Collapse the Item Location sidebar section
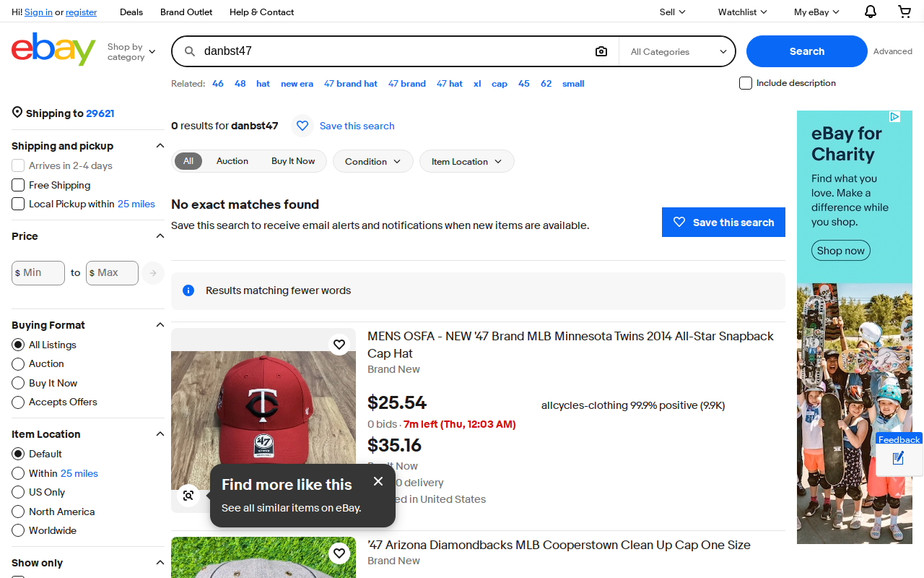 pos(160,434)
